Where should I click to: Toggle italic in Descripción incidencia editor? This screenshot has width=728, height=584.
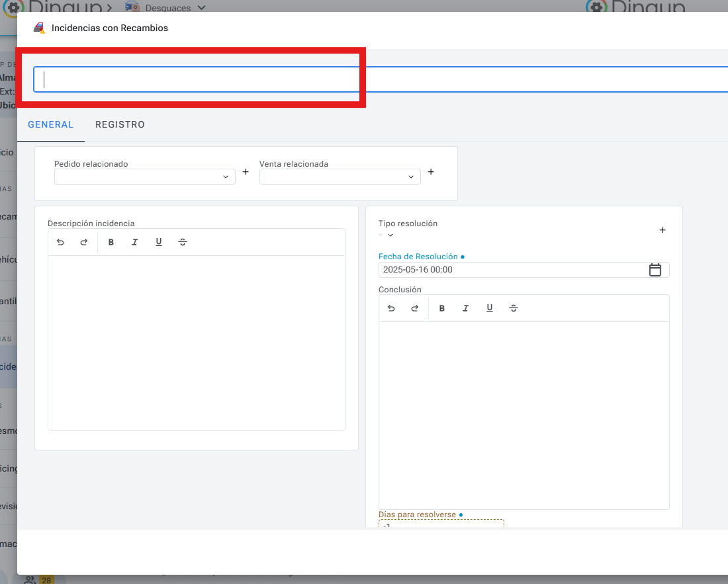pos(134,242)
